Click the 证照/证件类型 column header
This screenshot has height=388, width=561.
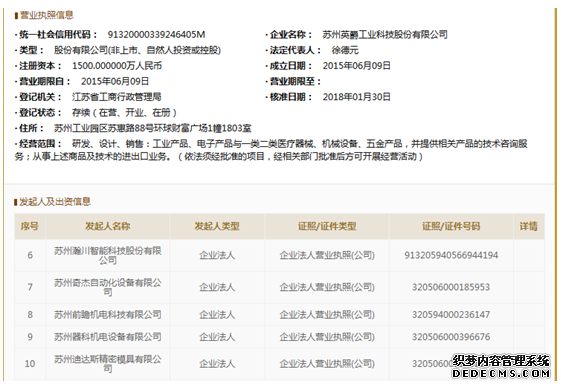click(327, 226)
